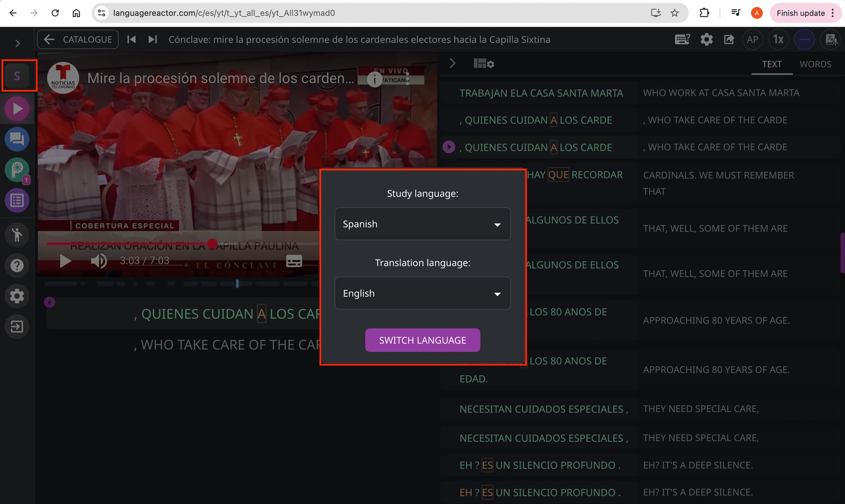Toggle AP auto-pause mode

[x=753, y=40]
